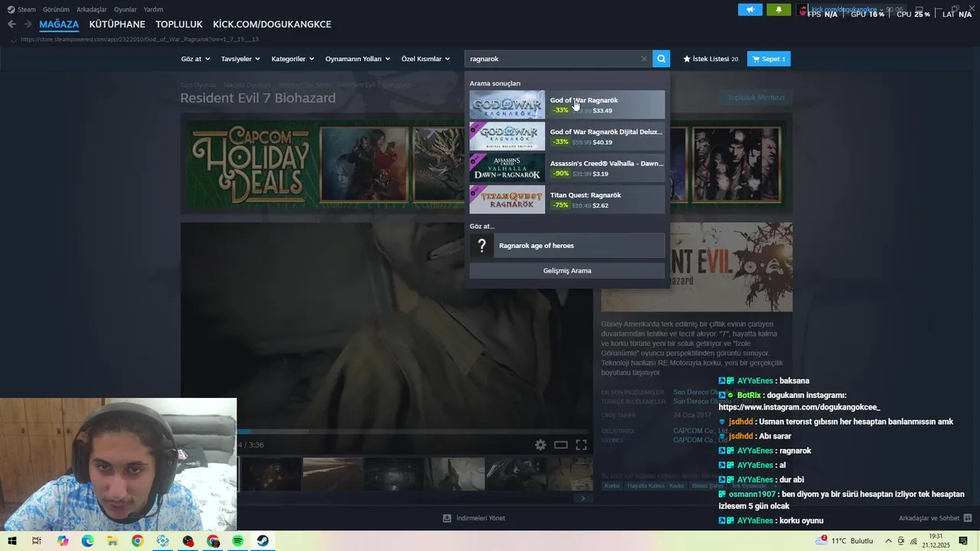Click the user profile avatar in the header

[x=802, y=10]
